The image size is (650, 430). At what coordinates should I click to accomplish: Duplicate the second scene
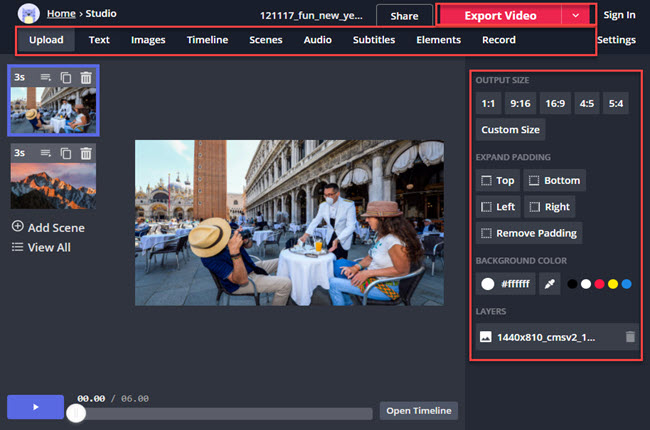[x=66, y=153]
